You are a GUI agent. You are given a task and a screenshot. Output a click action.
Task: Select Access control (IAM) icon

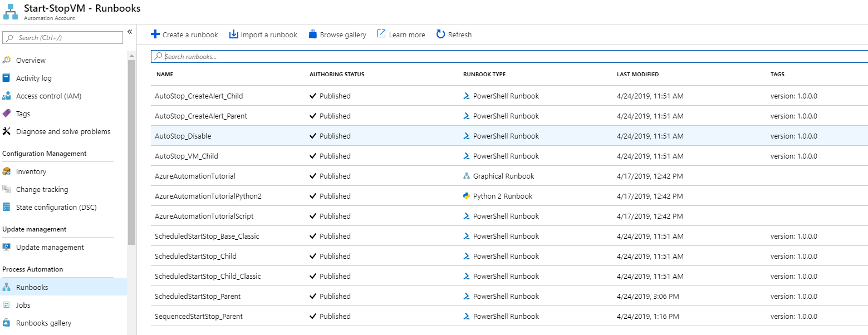click(7, 96)
